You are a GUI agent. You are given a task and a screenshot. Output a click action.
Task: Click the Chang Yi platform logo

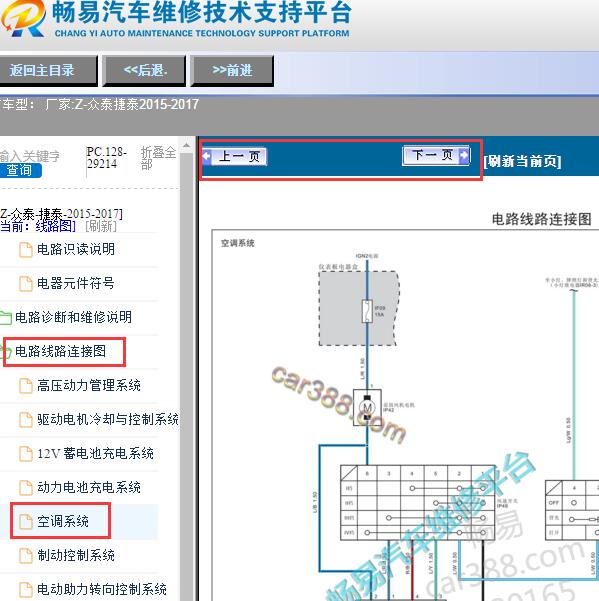pos(23,18)
